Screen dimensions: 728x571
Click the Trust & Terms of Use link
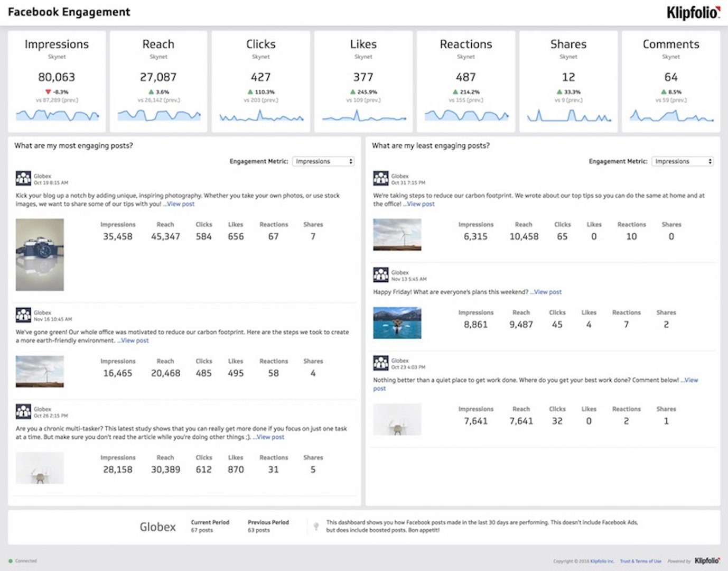[x=640, y=560]
